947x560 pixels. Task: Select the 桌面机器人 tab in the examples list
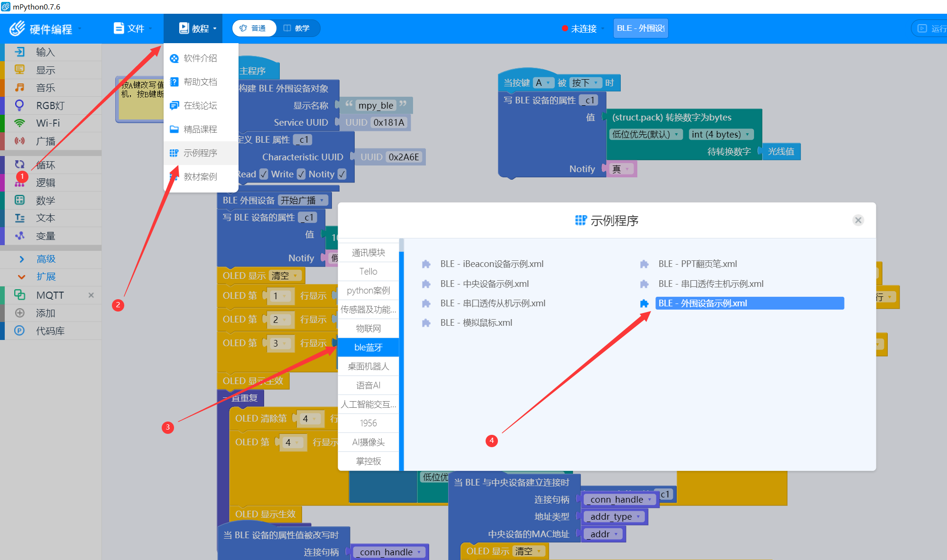368,366
